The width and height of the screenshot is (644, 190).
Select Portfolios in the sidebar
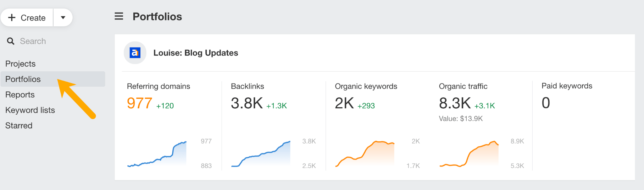(23, 79)
